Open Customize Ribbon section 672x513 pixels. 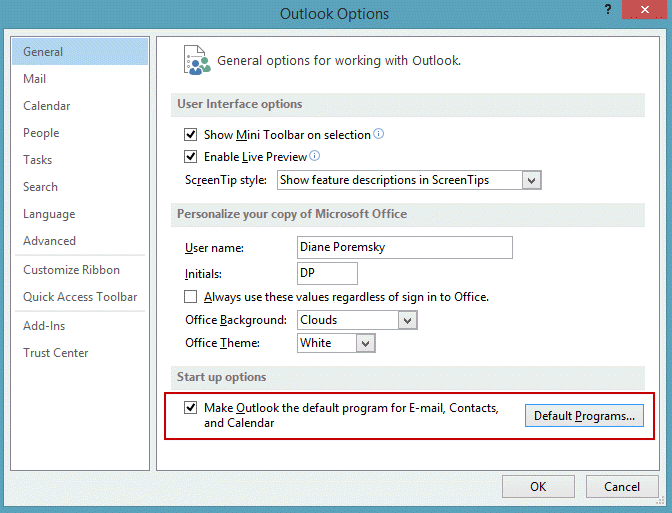[72, 270]
